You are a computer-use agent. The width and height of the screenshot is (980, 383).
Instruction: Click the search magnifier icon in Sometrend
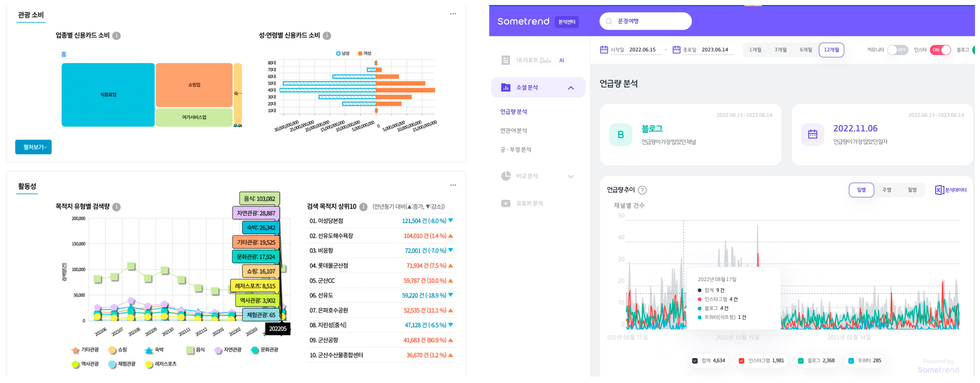pos(609,21)
